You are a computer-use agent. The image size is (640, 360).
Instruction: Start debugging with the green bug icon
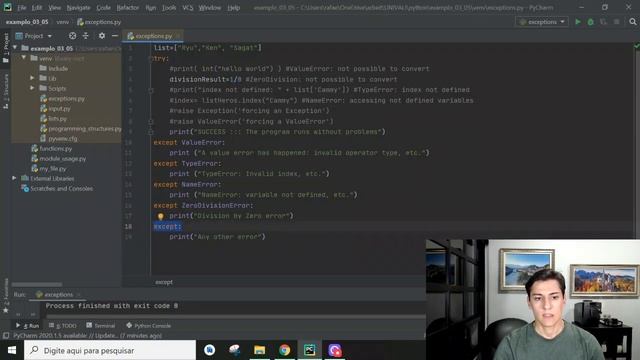(591, 22)
